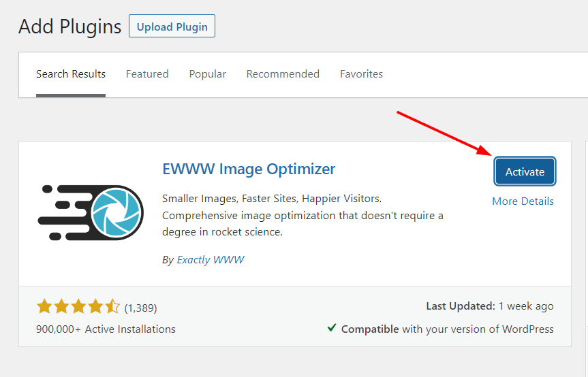Click the Last Updated 1 week ago text
This screenshot has height=377, width=588.
tap(490, 306)
